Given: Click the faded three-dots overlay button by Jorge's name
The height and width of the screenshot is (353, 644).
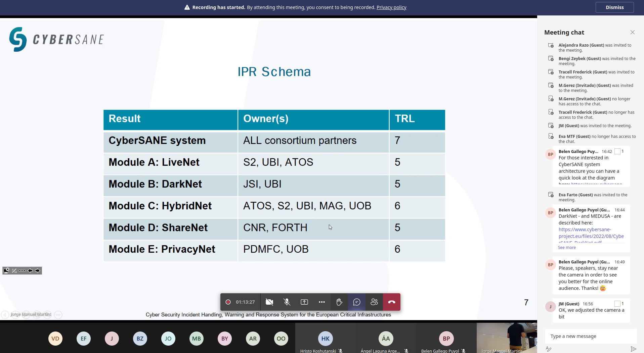Looking at the screenshot, I should 58,314.
